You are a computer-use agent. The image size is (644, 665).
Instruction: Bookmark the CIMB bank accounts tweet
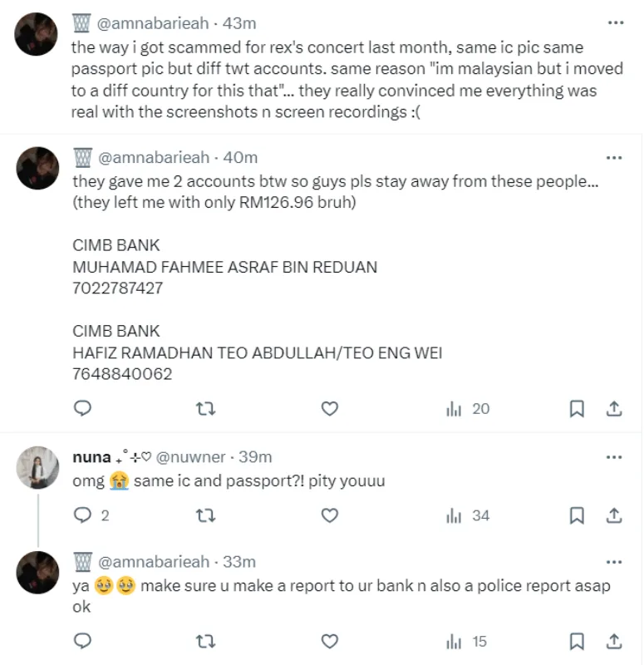(577, 408)
